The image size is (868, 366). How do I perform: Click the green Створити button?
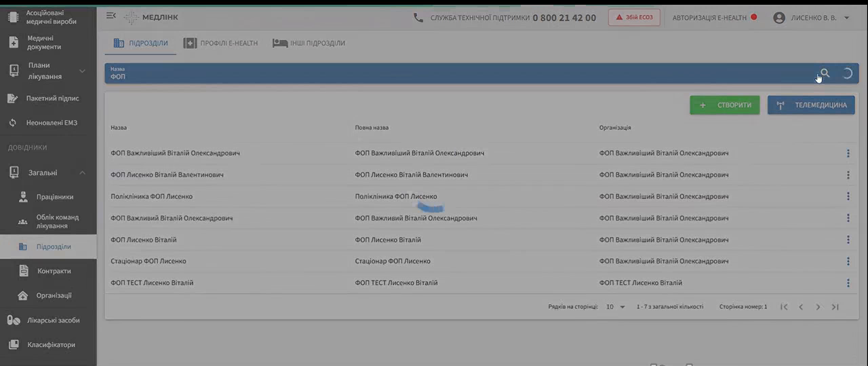tap(725, 105)
